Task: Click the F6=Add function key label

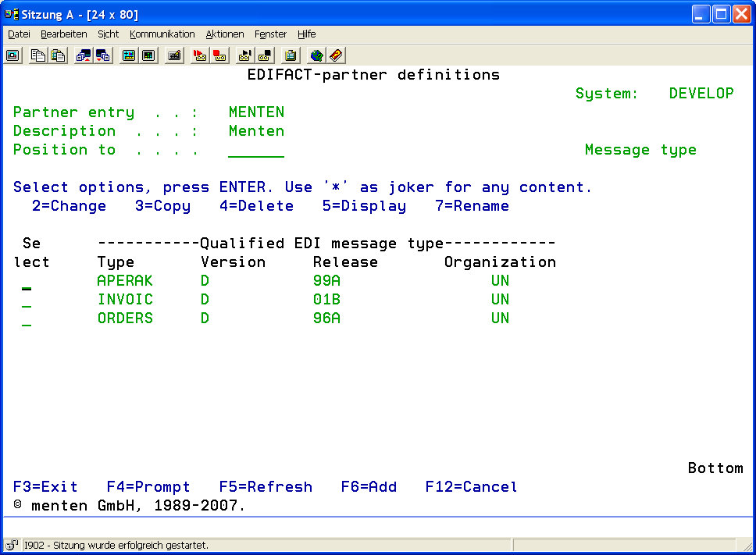Action: pyautogui.click(x=369, y=487)
